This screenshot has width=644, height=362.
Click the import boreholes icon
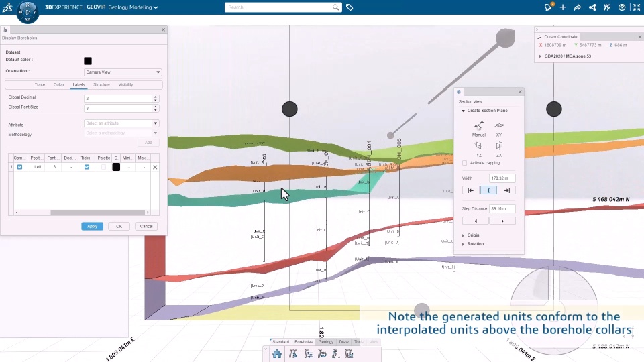(x=292, y=354)
